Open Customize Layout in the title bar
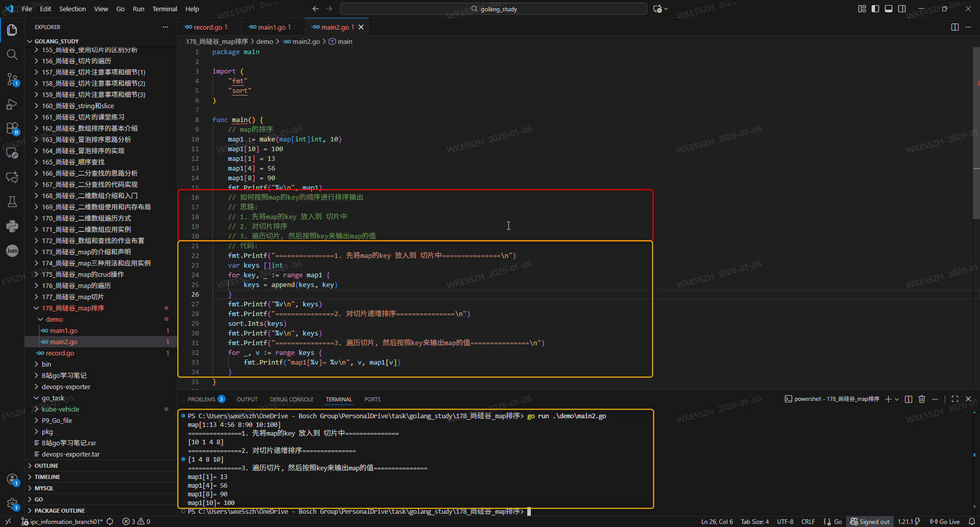Viewport: 980px width, 527px height. (862, 9)
